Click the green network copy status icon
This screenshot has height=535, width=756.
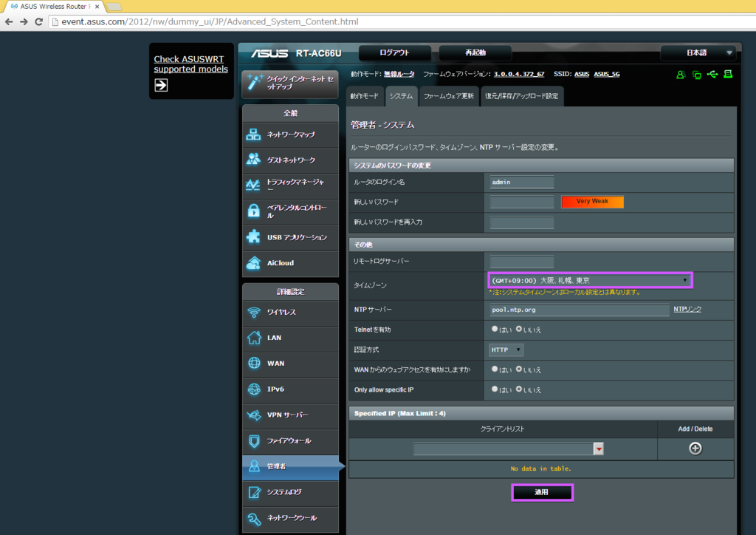(696, 75)
